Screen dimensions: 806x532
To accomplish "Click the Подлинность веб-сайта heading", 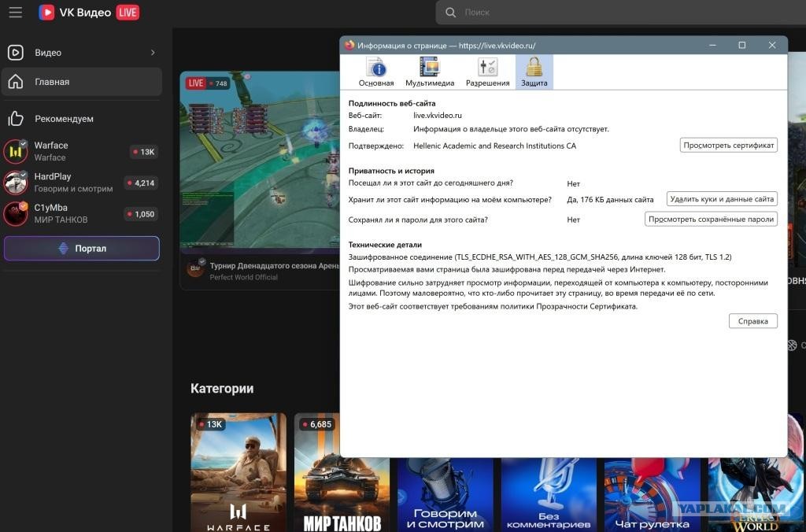I will coord(392,103).
